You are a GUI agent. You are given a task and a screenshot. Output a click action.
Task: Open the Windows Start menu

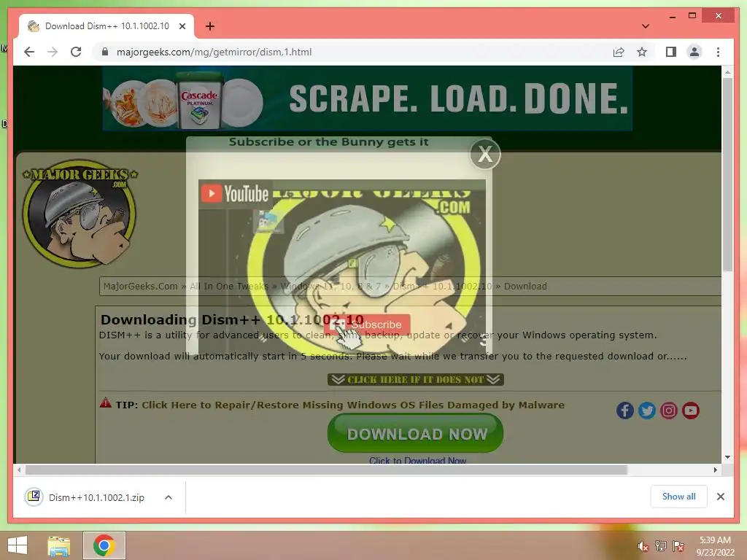18,545
